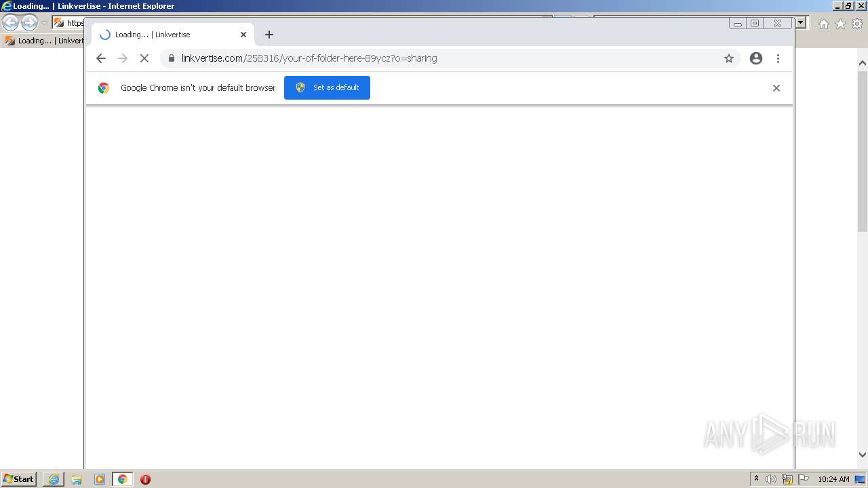The image size is (868, 488).
Task: Select the Internet Explorer Linkvertise tab
Action: (43, 41)
